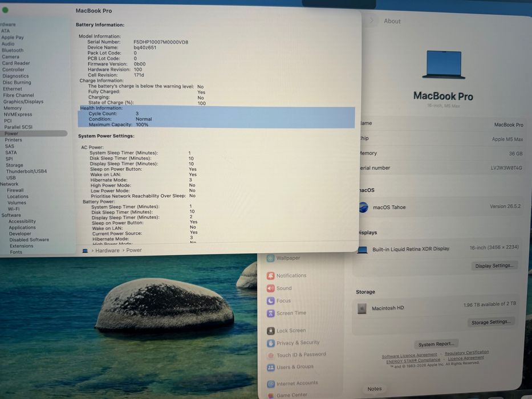This screenshot has width=532, height=399.
Task: Click the forward chevron next to About title
Action: (372, 21)
